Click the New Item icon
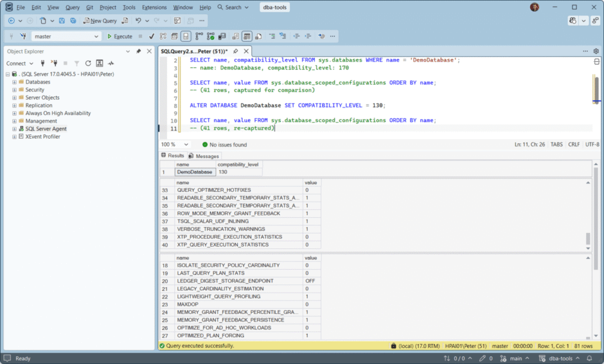 42,21
